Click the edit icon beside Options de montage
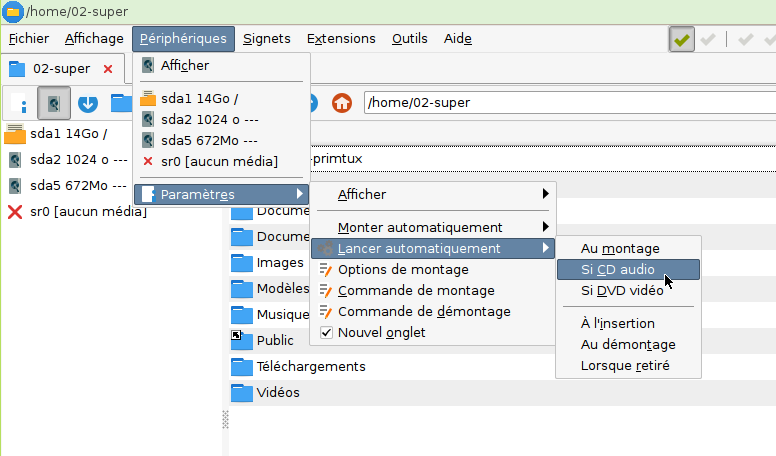This screenshot has width=776, height=456. (325, 270)
